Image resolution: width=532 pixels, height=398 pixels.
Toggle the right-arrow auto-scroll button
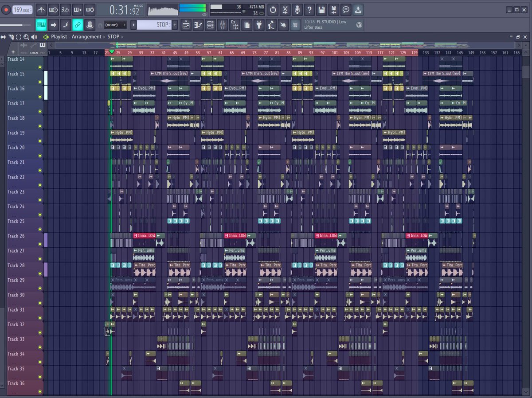(53, 25)
